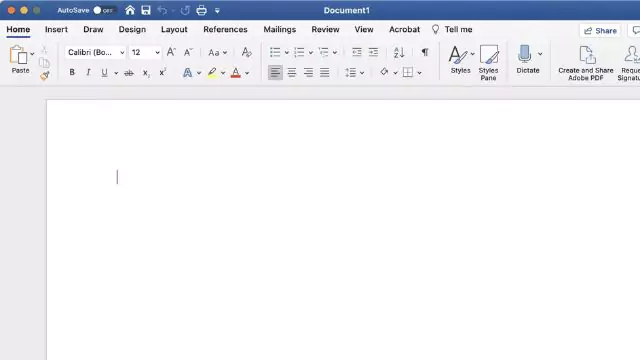
Task: Expand the numbering list dropdown arrow
Action: (x=311, y=53)
